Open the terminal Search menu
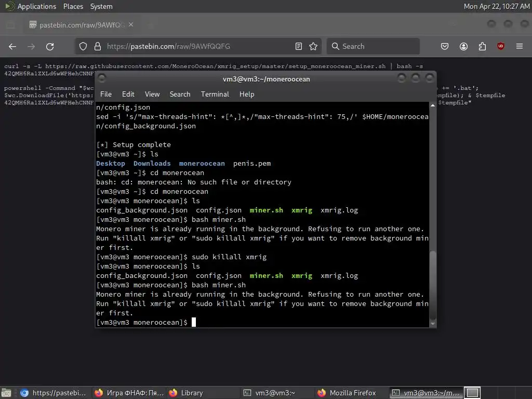The height and width of the screenshot is (399, 532). pos(180,95)
